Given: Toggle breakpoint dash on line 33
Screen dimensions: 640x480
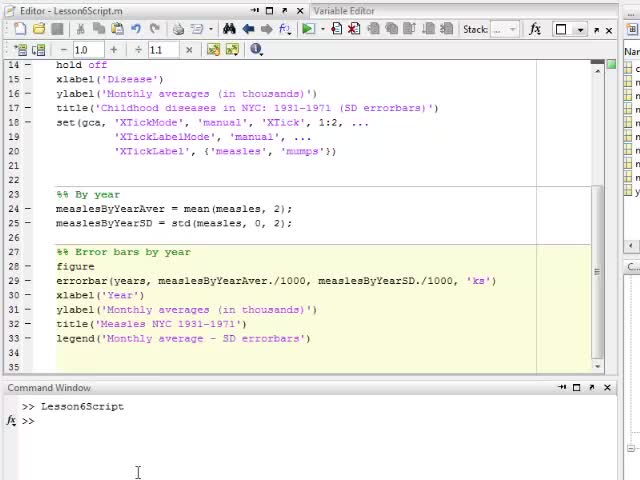Looking at the screenshot, I should 28,339.
